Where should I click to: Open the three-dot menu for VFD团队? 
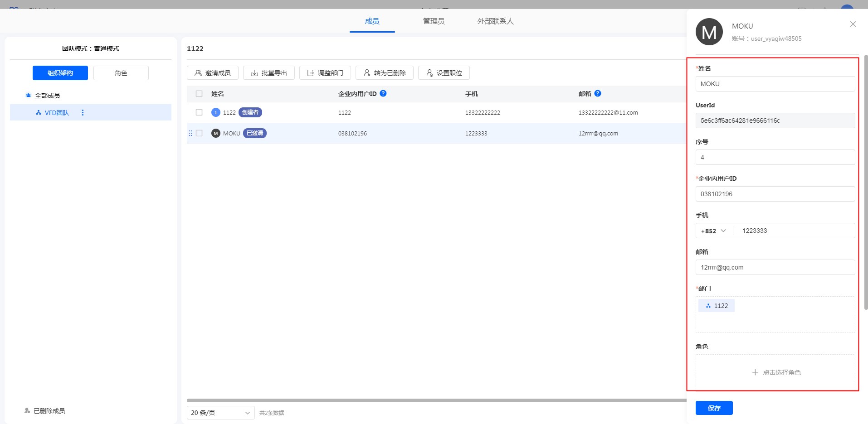pos(83,113)
